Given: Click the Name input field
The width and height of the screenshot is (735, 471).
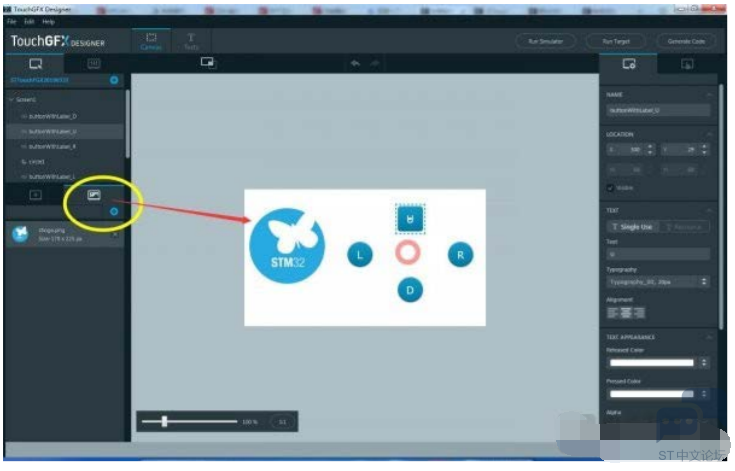Looking at the screenshot, I should [x=658, y=111].
